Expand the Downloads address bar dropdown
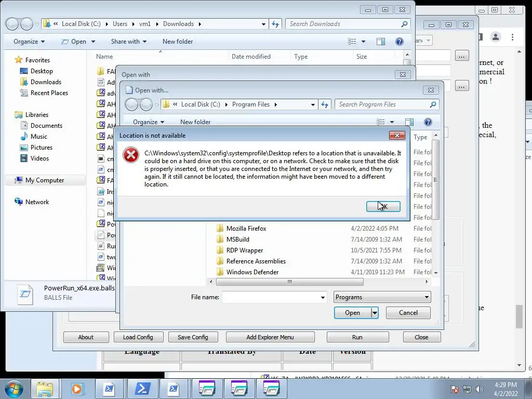 [x=263, y=24]
